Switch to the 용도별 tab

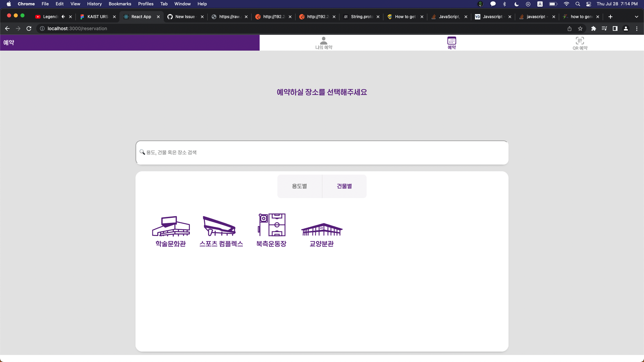300,186
